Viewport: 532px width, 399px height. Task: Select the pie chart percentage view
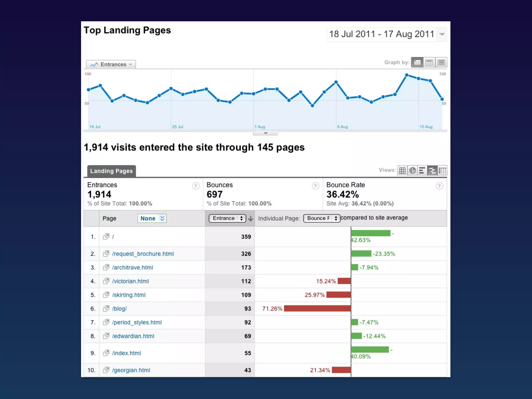tap(412, 170)
